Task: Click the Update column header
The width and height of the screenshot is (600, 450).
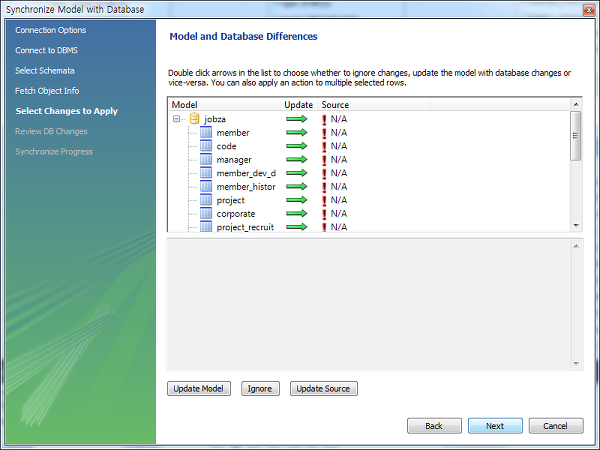Action: coord(299,105)
